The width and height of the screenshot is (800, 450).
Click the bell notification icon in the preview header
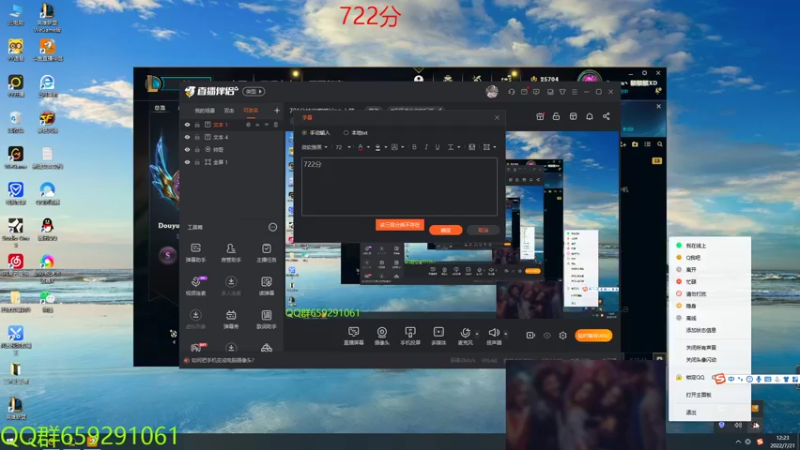(x=589, y=116)
